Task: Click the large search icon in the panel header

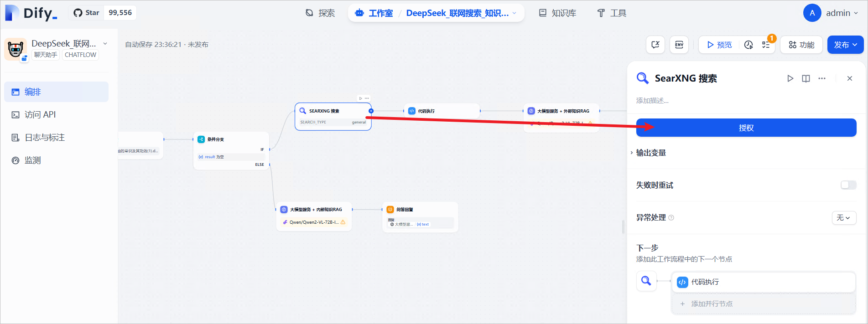Action: pos(642,78)
